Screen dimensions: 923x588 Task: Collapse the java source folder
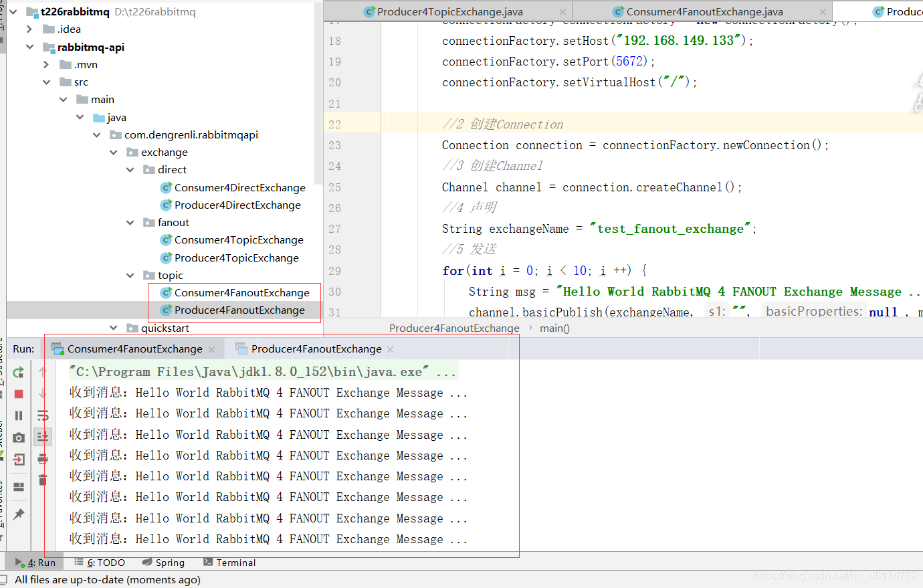click(80, 117)
